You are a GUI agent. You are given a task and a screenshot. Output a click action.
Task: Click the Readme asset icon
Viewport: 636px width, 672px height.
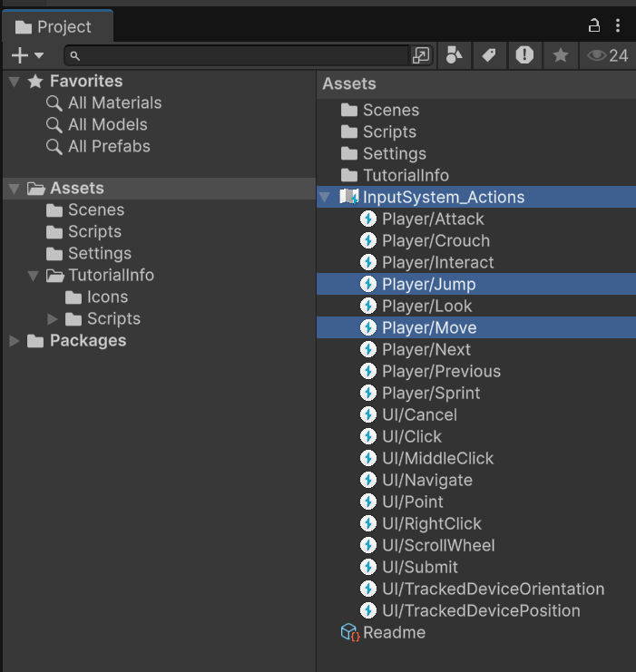pyautogui.click(x=350, y=632)
